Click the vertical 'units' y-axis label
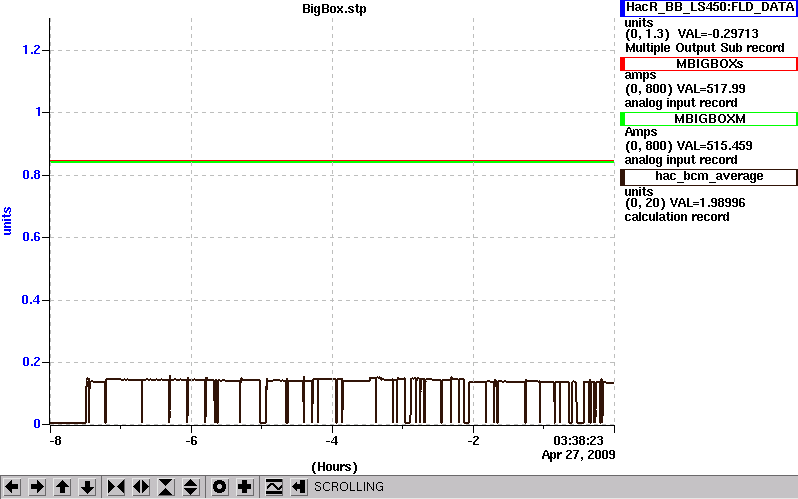798x499 pixels. tap(7, 221)
